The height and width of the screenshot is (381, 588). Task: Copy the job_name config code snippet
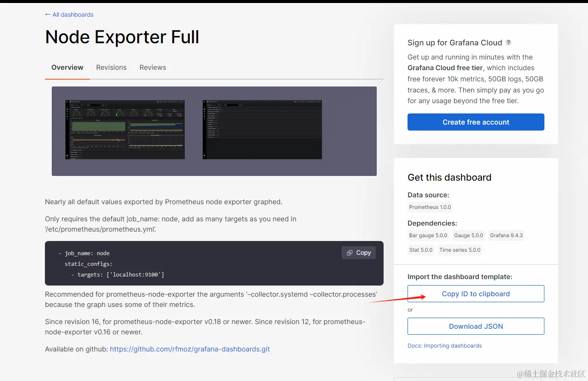(359, 253)
